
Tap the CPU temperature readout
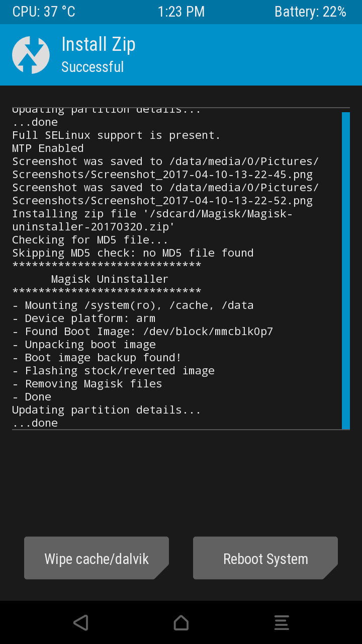coord(44,12)
